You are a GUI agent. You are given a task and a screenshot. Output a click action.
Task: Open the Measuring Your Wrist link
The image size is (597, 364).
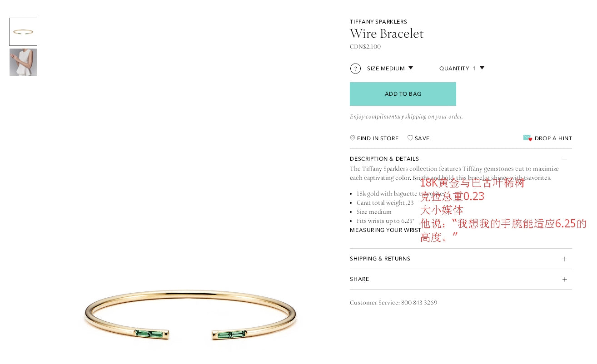click(x=386, y=230)
